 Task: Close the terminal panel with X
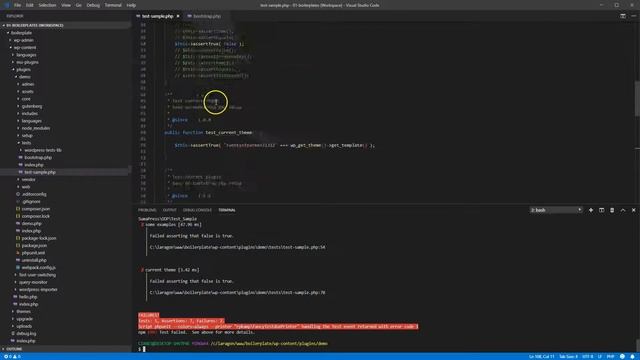[633, 210]
